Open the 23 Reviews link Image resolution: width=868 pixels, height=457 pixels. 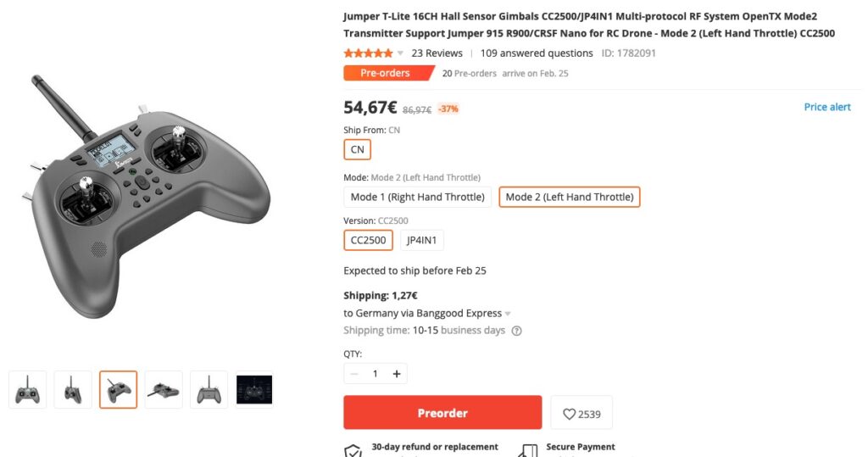click(437, 53)
